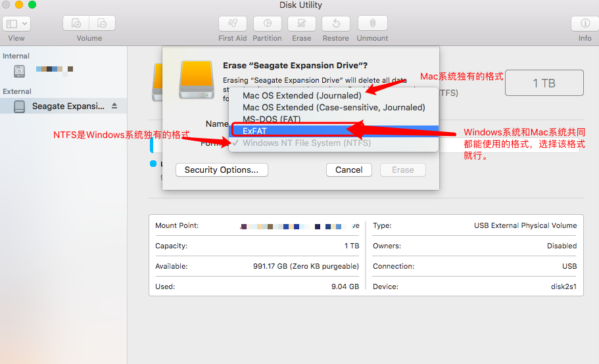The image size is (599, 364).
Task: Open the Partition tool
Action: click(x=268, y=24)
